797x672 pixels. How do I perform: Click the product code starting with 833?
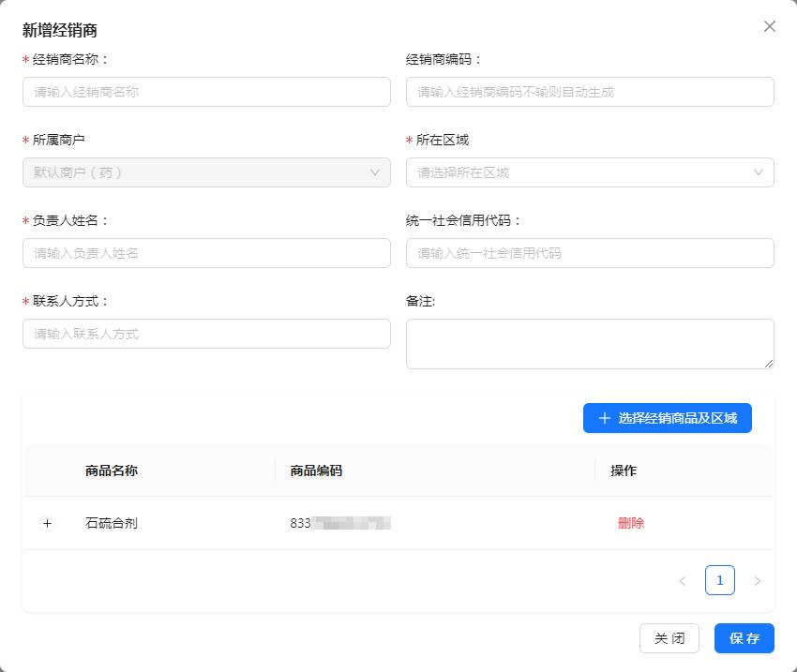tap(340, 523)
